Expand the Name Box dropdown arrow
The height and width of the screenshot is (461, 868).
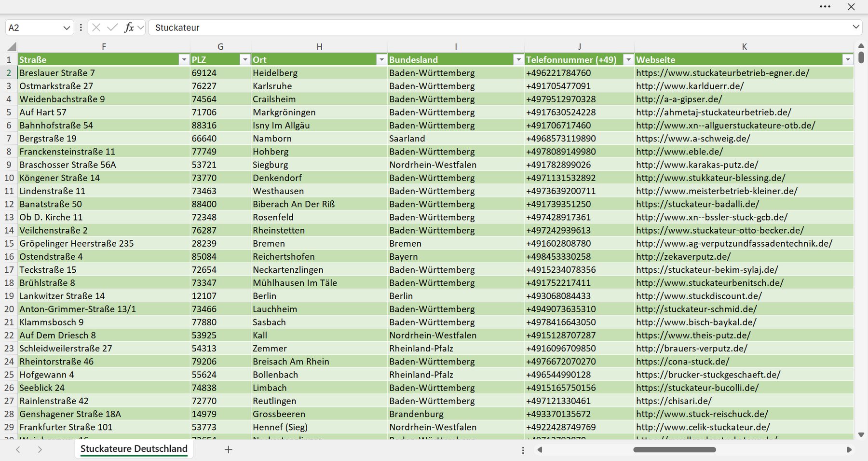point(67,28)
